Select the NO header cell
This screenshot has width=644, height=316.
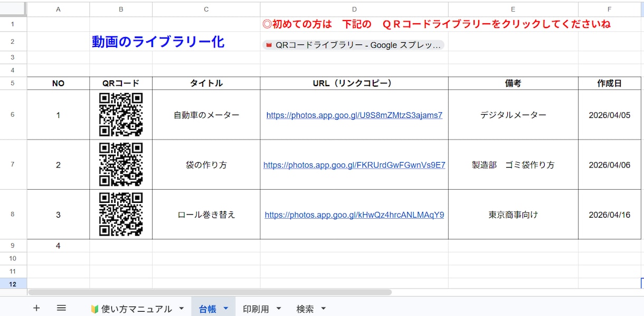coord(58,83)
